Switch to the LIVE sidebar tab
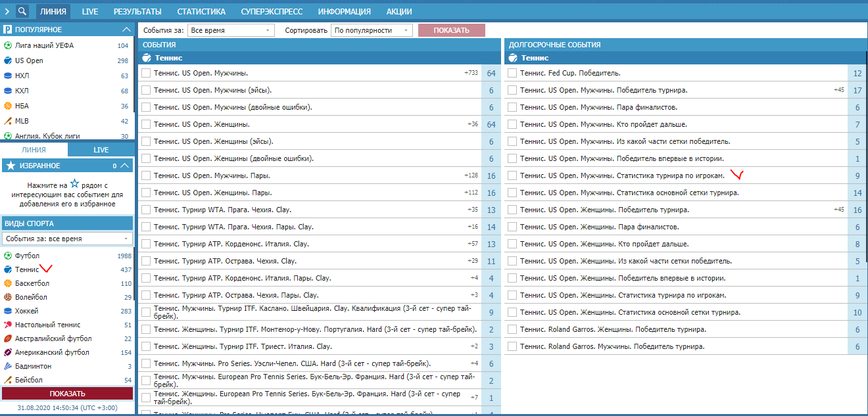This screenshot has height=416, width=868. point(101,150)
